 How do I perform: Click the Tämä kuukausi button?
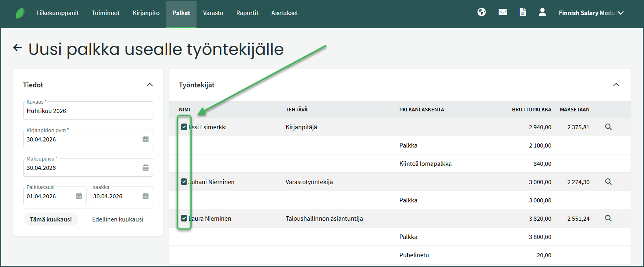coord(51,219)
